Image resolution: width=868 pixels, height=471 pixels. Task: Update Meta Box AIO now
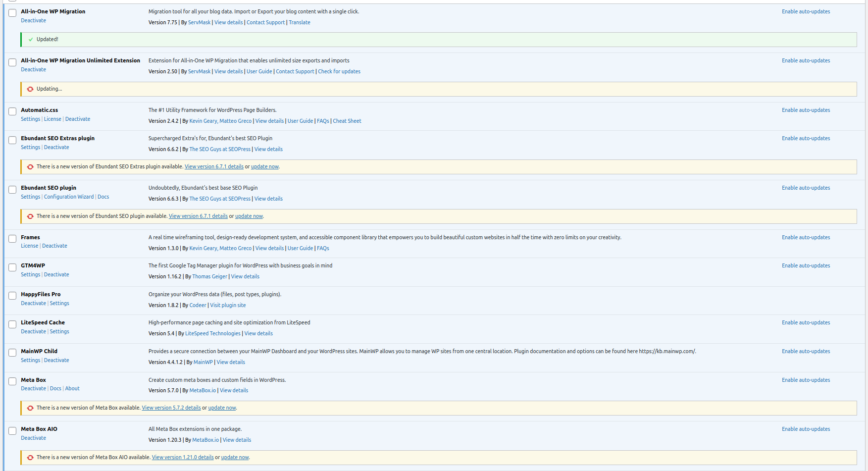[235, 458]
